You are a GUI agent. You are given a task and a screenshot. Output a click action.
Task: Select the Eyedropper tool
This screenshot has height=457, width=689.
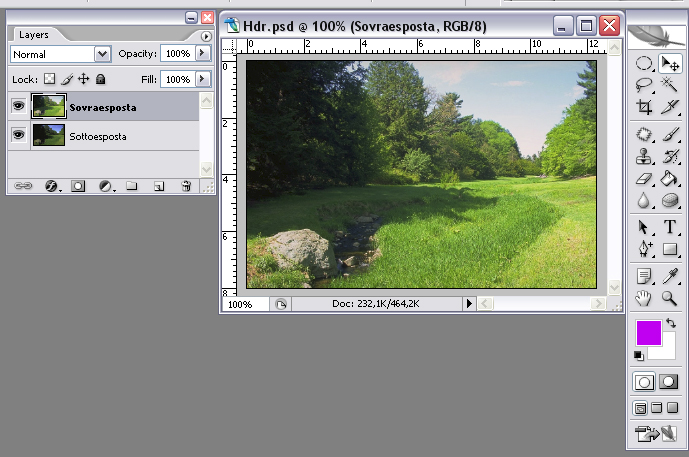coord(670,276)
